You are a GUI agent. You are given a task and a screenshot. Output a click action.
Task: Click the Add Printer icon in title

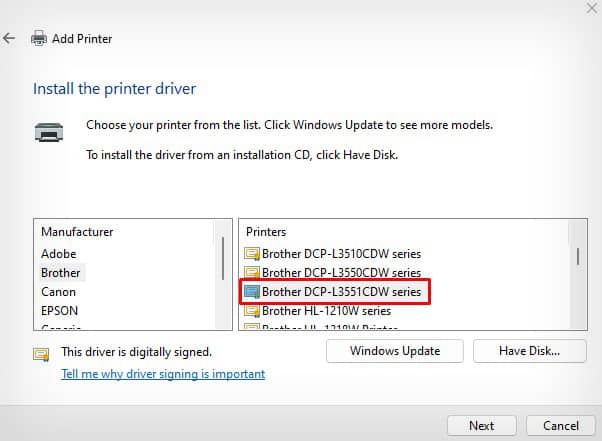tap(39, 38)
